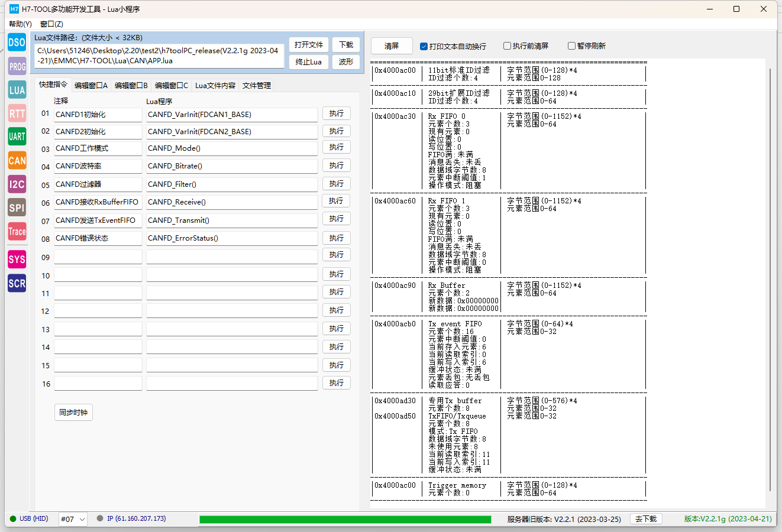The image size is (782, 532).
Task: Click the green download progress bar
Action: pos(345,520)
